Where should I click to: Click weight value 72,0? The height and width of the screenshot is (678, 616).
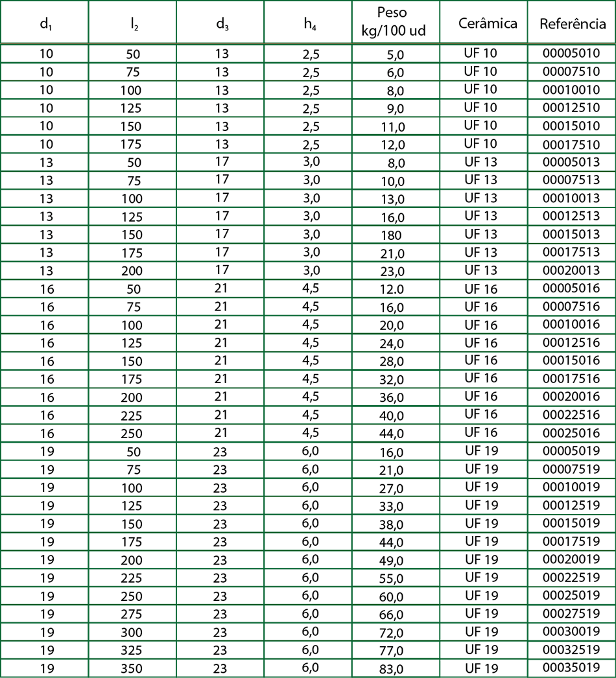392,633
